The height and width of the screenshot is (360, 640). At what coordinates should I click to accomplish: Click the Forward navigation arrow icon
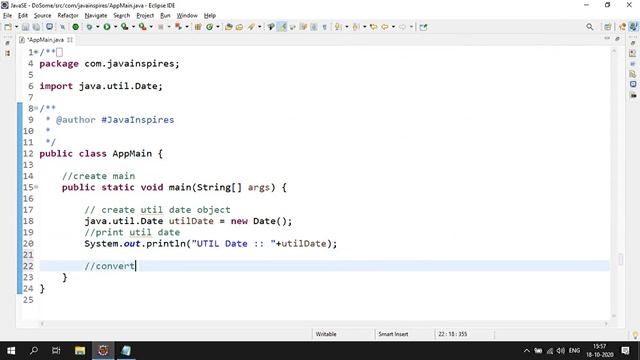tap(402, 27)
